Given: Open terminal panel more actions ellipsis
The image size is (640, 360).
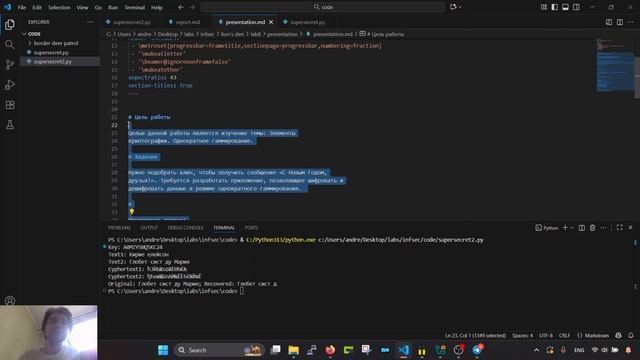Looking at the screenshot, I should pos(603,227).
